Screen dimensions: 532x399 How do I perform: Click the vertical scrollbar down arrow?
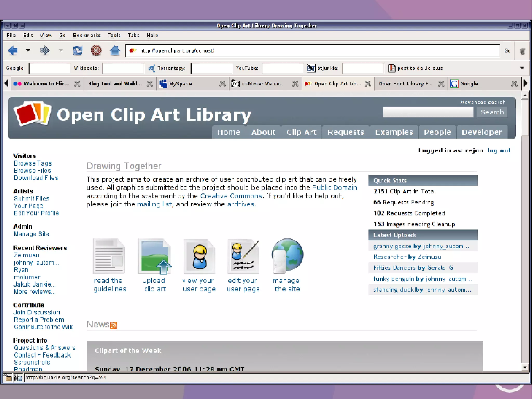tap(525, 367)
